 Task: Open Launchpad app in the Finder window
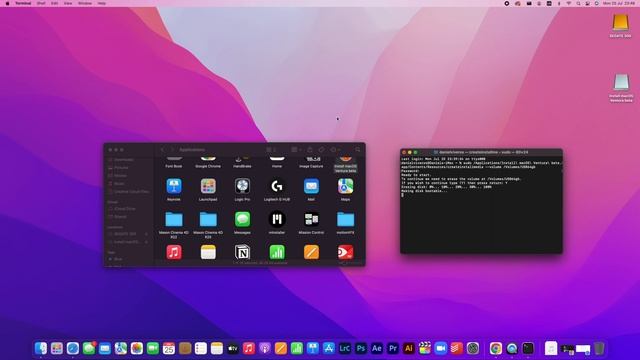pyautogui.click(x=208, y=186)
